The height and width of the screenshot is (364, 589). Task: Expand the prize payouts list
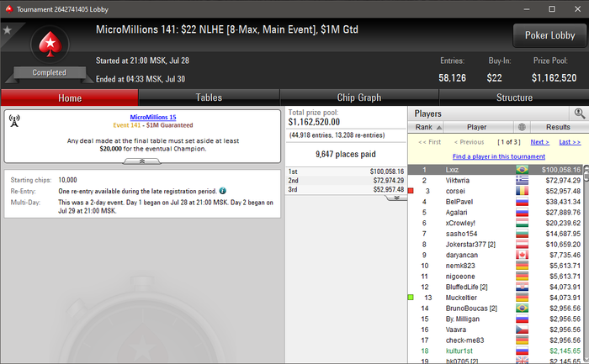pos(396,198)
